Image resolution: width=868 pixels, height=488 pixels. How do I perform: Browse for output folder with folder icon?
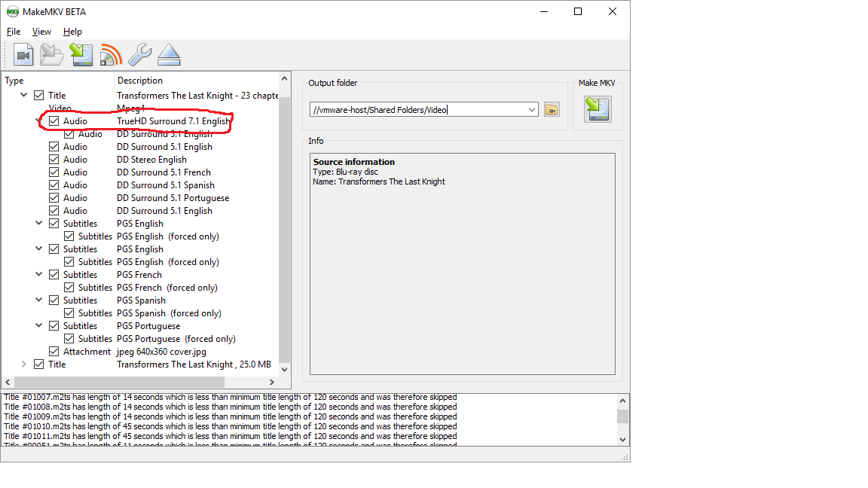[x=552, y=109]
